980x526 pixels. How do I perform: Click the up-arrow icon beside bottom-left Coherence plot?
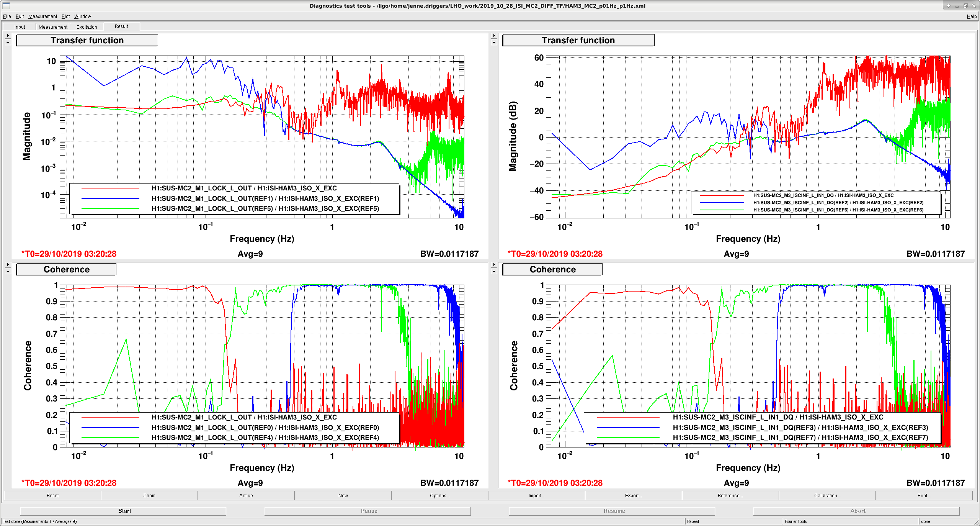(x=8, y=271)
